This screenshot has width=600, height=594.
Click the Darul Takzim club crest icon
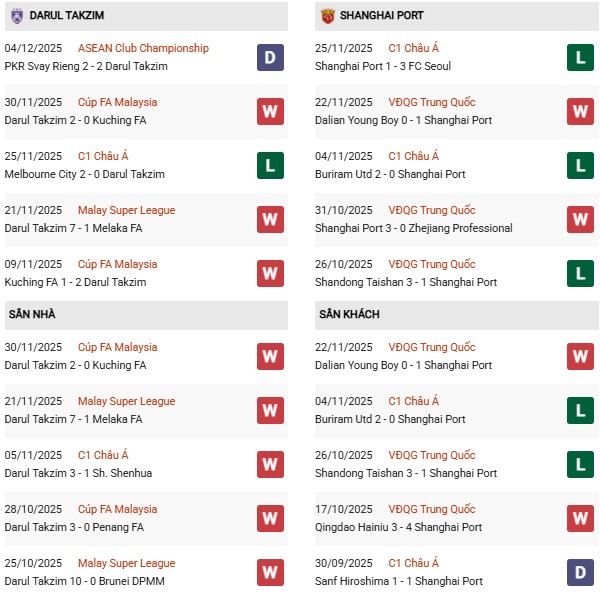click(17, 15)
